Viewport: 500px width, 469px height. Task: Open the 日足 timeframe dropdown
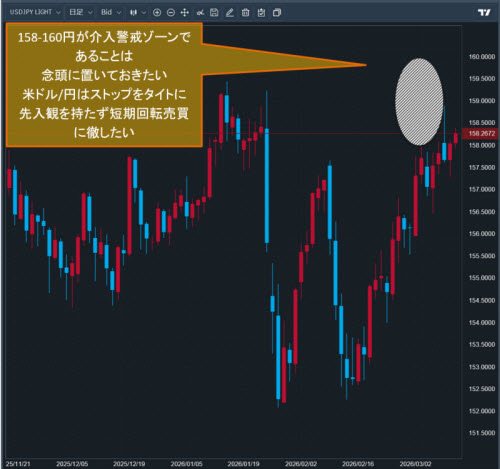coord(80,12)
